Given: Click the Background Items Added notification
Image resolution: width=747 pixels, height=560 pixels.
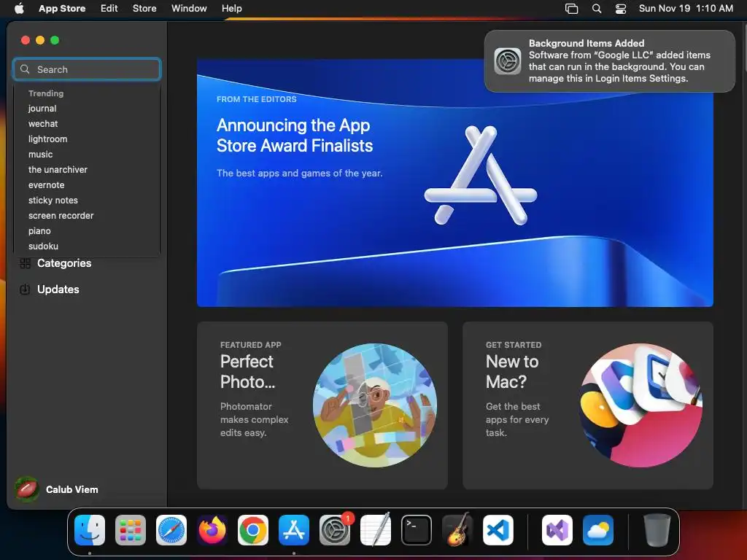Looking at the screenshot, I should click(x=609, y=61).
